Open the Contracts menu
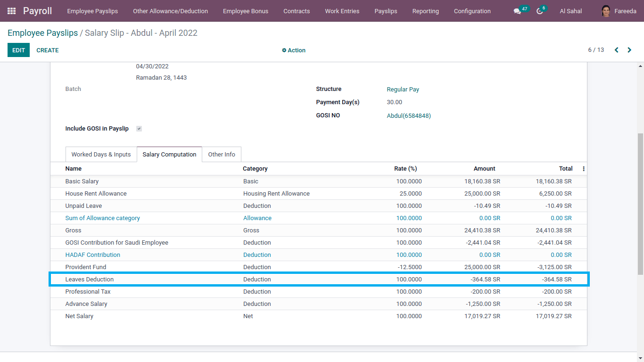 tap(297, 11)
